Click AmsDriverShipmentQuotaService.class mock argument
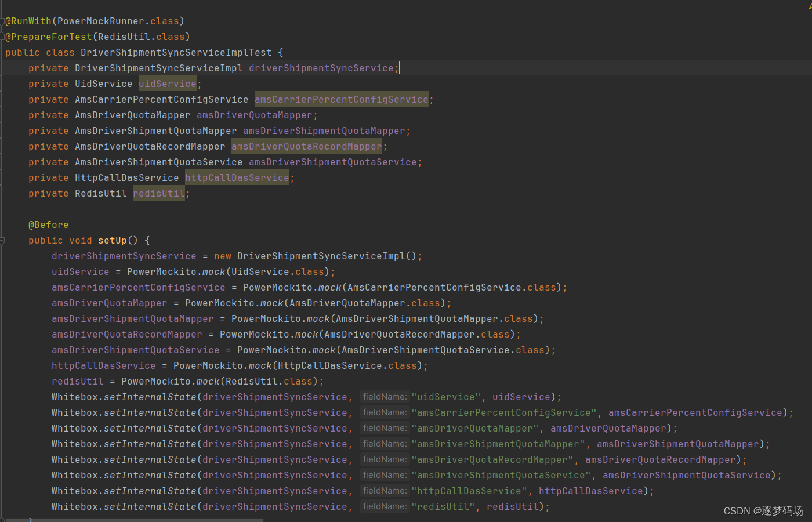This screenshot has width=812, height=522. tap(443, 350)
